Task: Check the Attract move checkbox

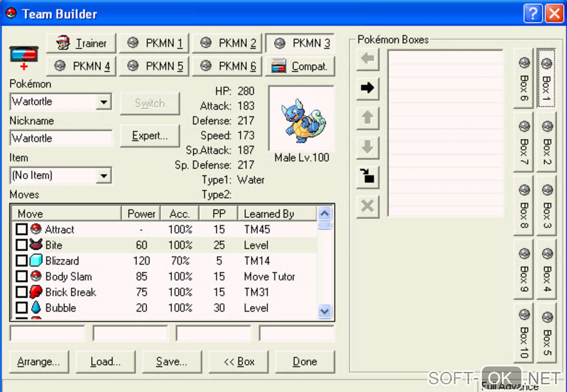Action: [21, 229]
